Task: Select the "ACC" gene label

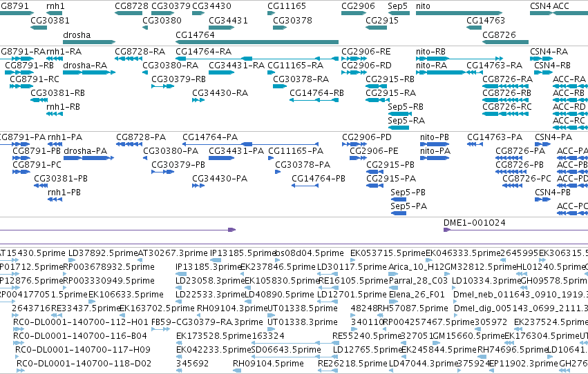Action: 560,6
